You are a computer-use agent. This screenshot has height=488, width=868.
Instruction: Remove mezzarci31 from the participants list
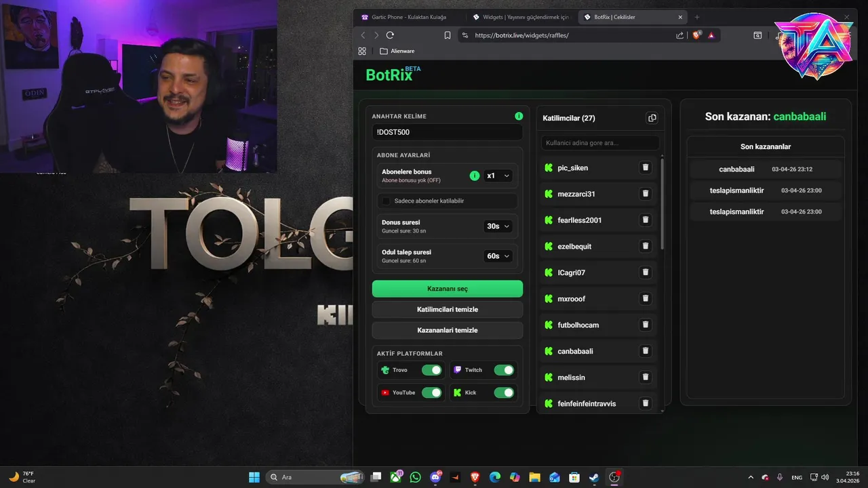tap(646, 194)
